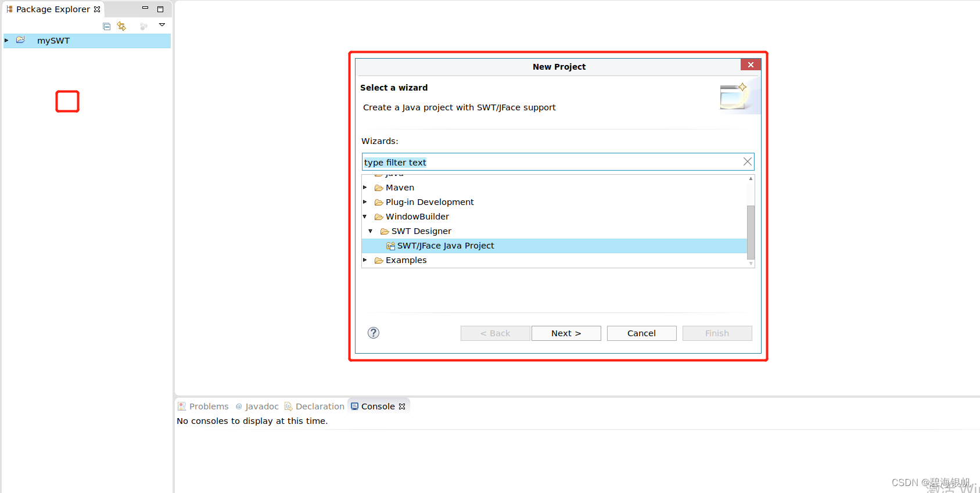Select Examples folder in wizards list
Screen dimensions: 980x493
(406, 260)
